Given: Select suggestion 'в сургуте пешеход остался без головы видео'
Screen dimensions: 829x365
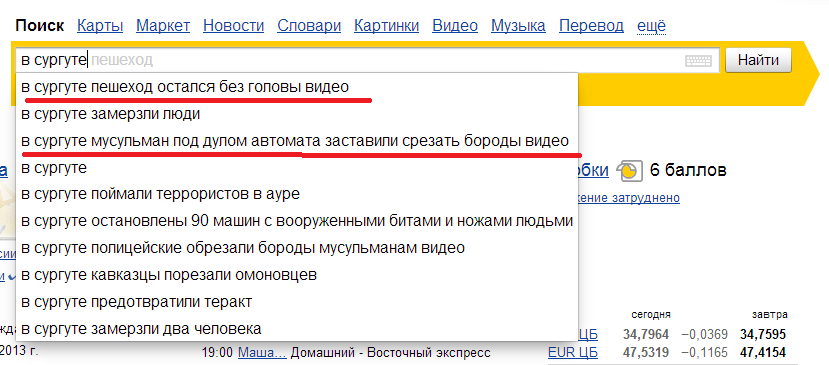Looking at the screenshot, I should [x=297, y=87].
